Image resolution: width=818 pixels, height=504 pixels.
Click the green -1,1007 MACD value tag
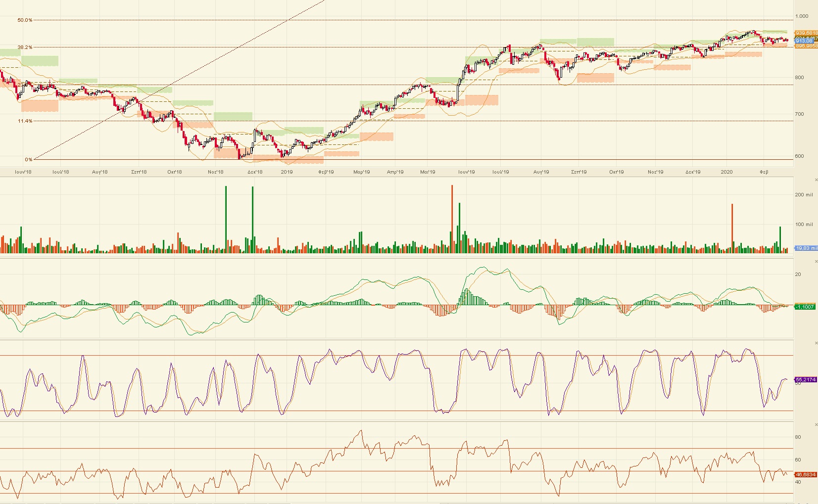(805, 307)
